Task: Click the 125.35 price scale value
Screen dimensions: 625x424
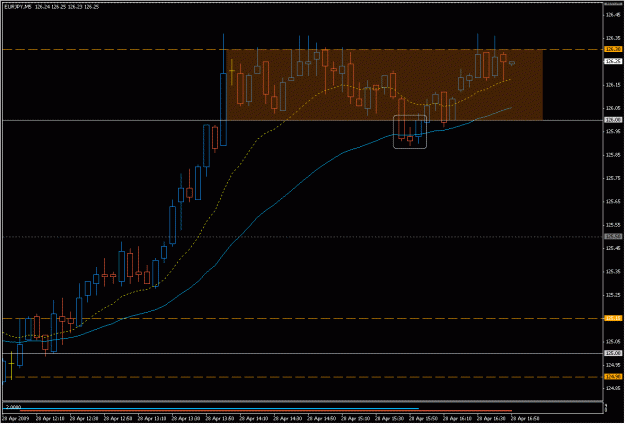Action: click(x=613, y=272)
